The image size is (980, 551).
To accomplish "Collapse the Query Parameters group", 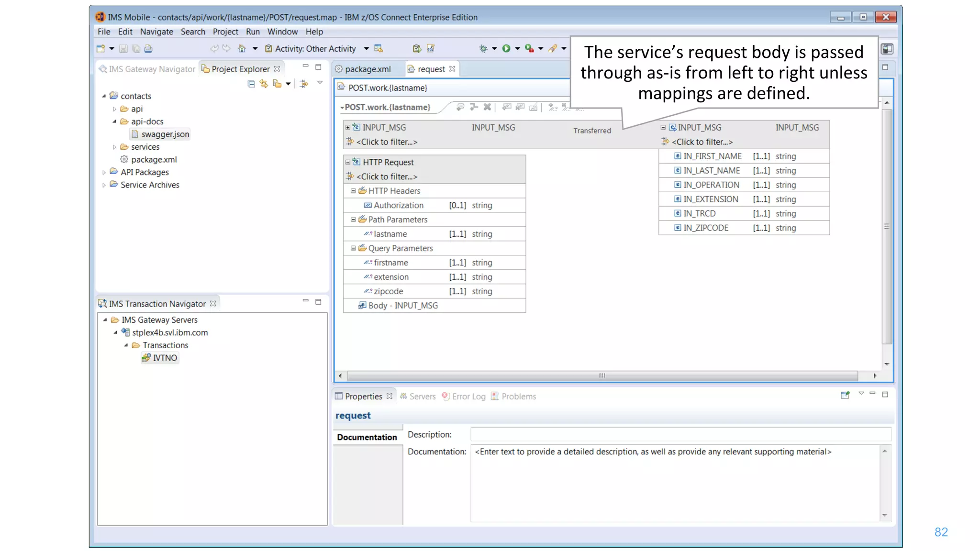I will [353, 248].
